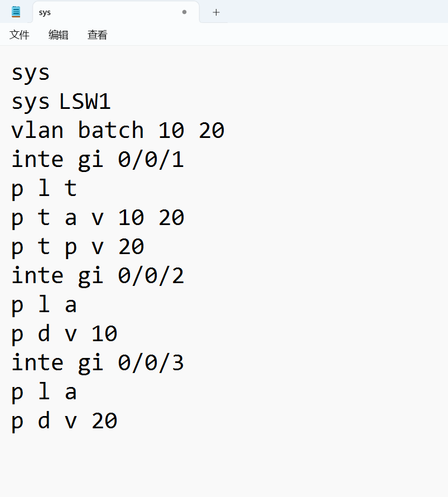The image size is (448, 497).
Task: Select the "sys" document tab
Action: point(106,12)
